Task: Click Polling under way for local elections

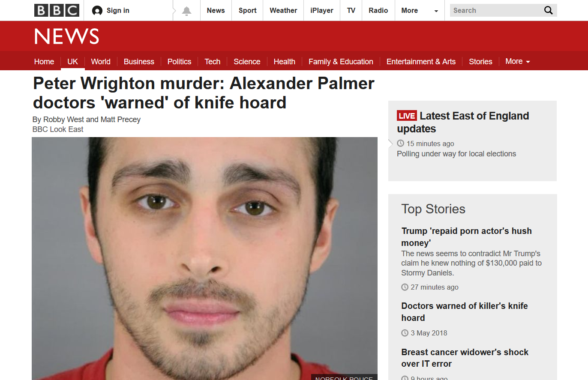Action: click(x=456, y=154)
